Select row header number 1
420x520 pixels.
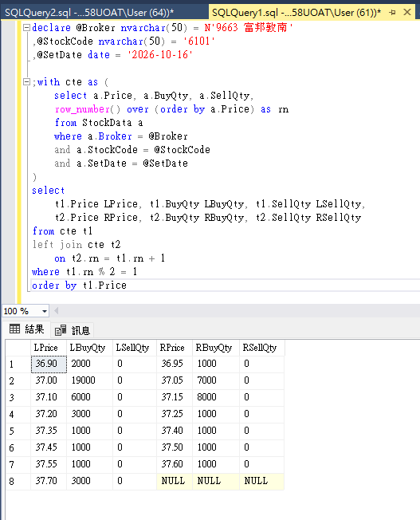coord(18,364)
